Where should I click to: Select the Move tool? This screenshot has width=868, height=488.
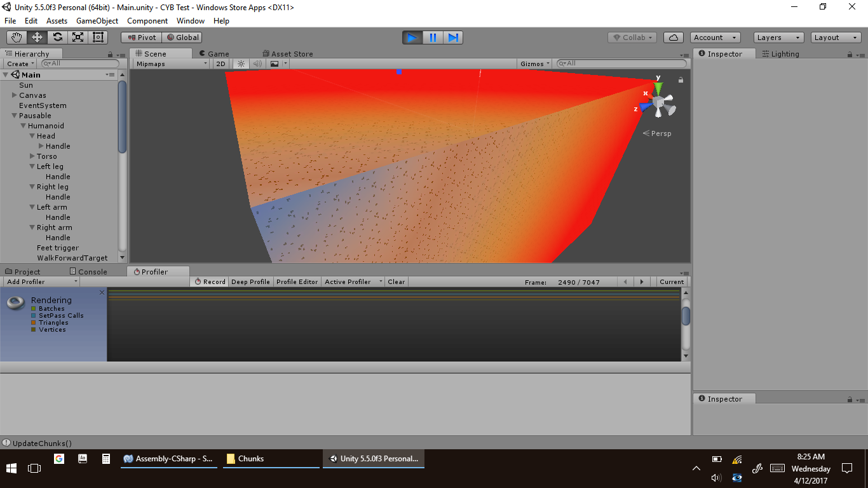(37, 37)
